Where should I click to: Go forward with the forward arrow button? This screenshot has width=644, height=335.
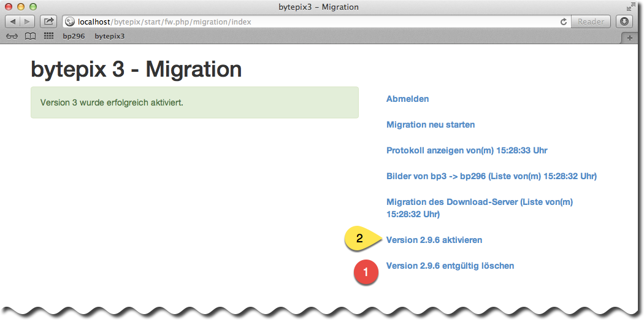(27, 21)
